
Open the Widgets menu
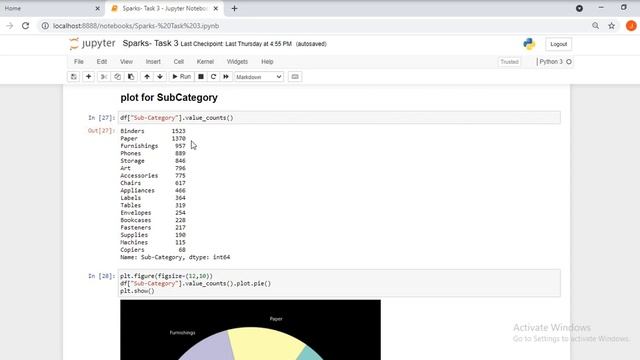(x=237, y=62)
